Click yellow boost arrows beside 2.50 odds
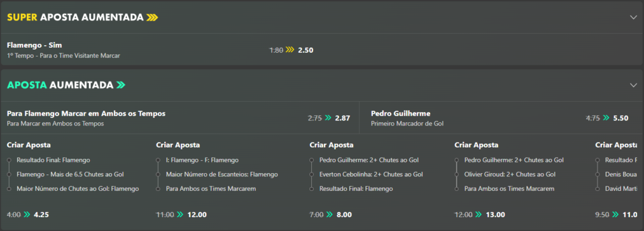 291,50
